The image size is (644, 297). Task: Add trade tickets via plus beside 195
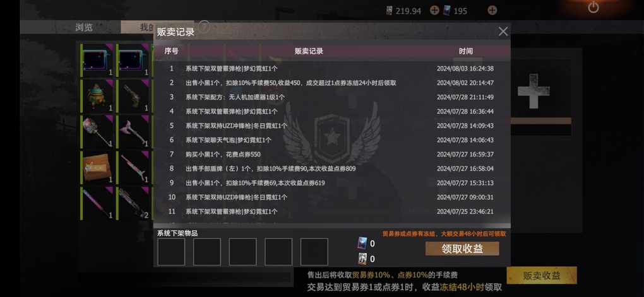pos(492,10)
